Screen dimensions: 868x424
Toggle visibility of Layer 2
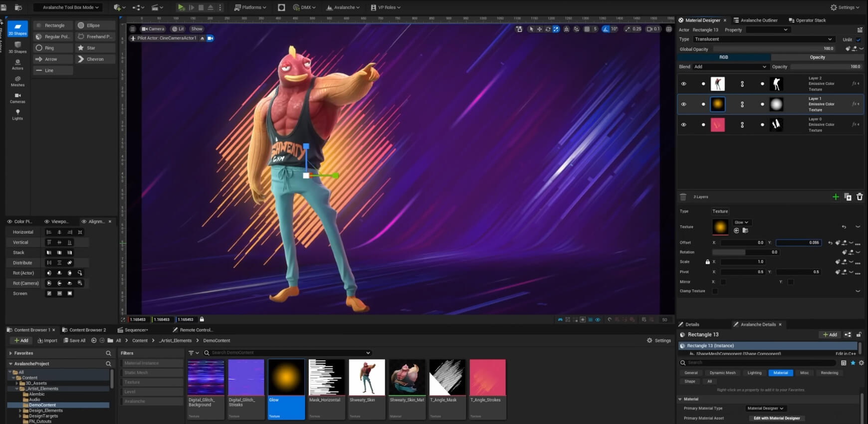pos(683,84)
